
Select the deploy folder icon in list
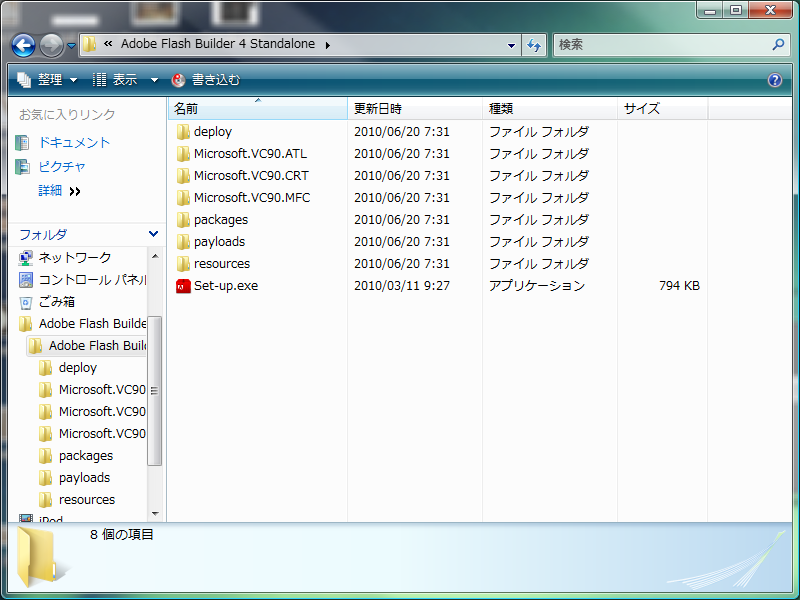click(x=183, y=132)
